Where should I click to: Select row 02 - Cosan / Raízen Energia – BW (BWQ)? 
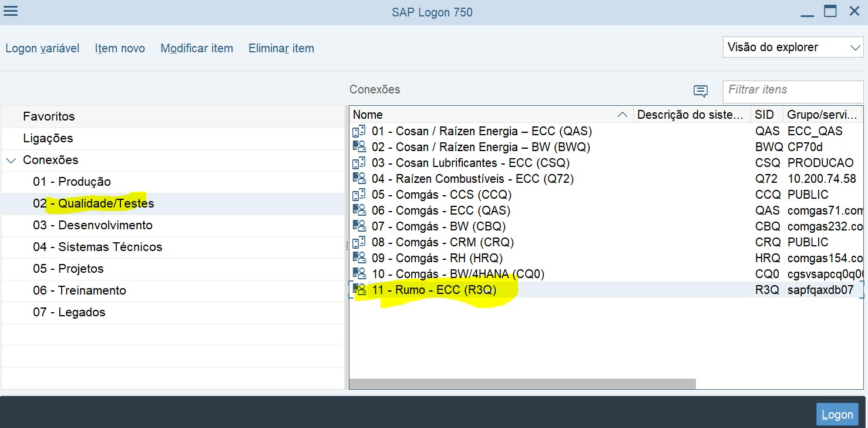pos(606,147)
